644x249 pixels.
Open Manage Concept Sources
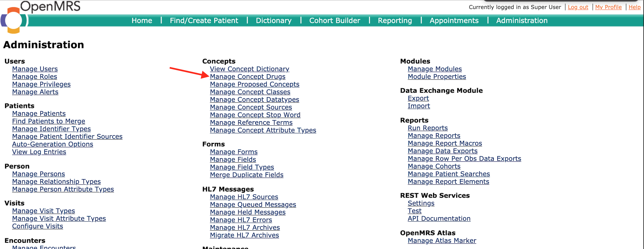coord(251,107)
